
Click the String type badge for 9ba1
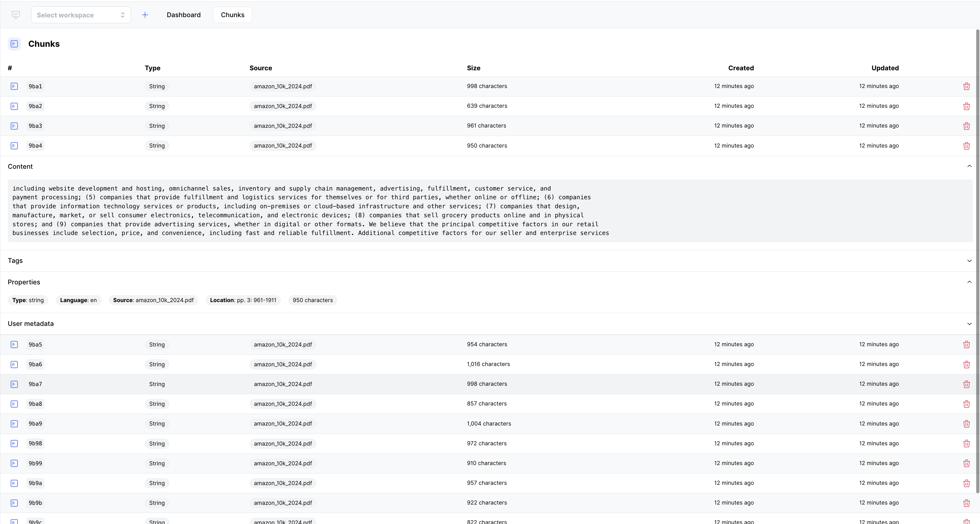point(157,86)
